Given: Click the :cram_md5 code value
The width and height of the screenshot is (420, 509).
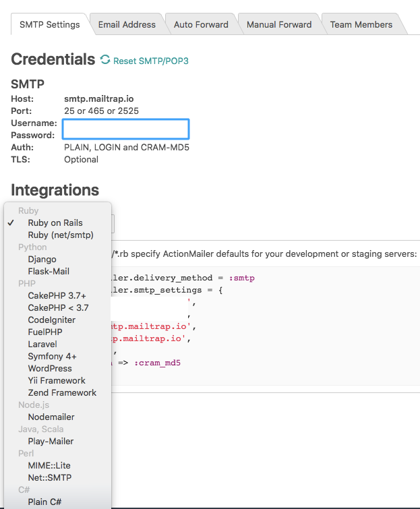Looking at the screenshot, I should coord(158,363).
